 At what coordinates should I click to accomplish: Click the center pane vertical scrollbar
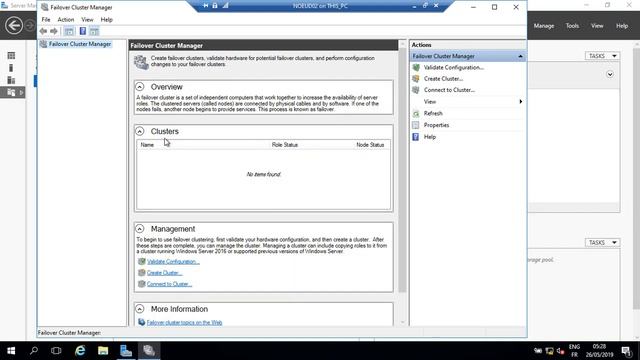click(x=402, y=171)
